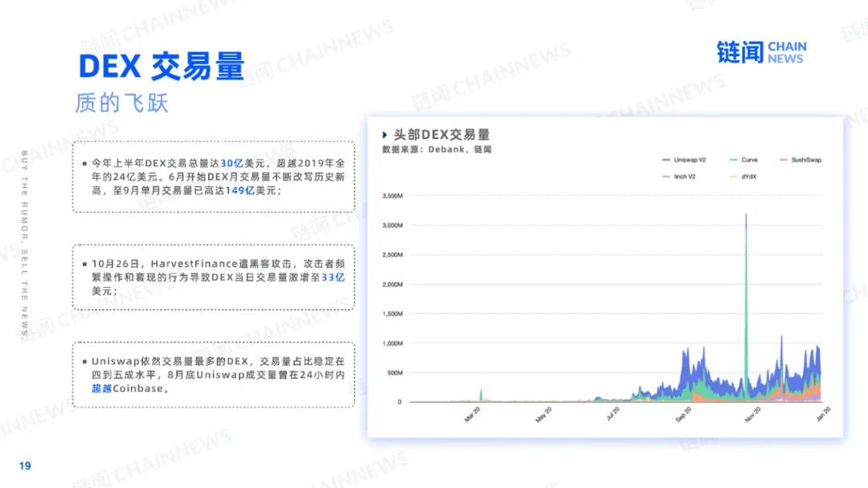Viewport: 868px width, 488px height.
Task: Click the 2,500M y-axis label
Action: point(392,255)
